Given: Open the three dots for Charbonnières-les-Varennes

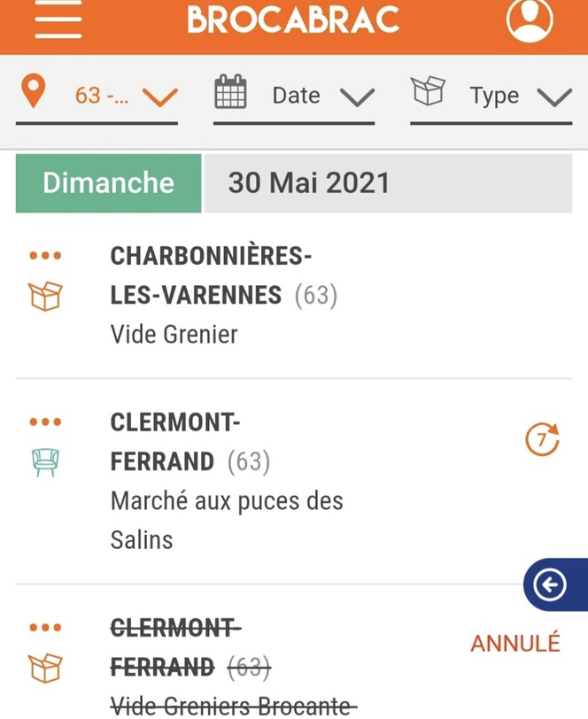Looking at the screenshot, I should point(45,255).
